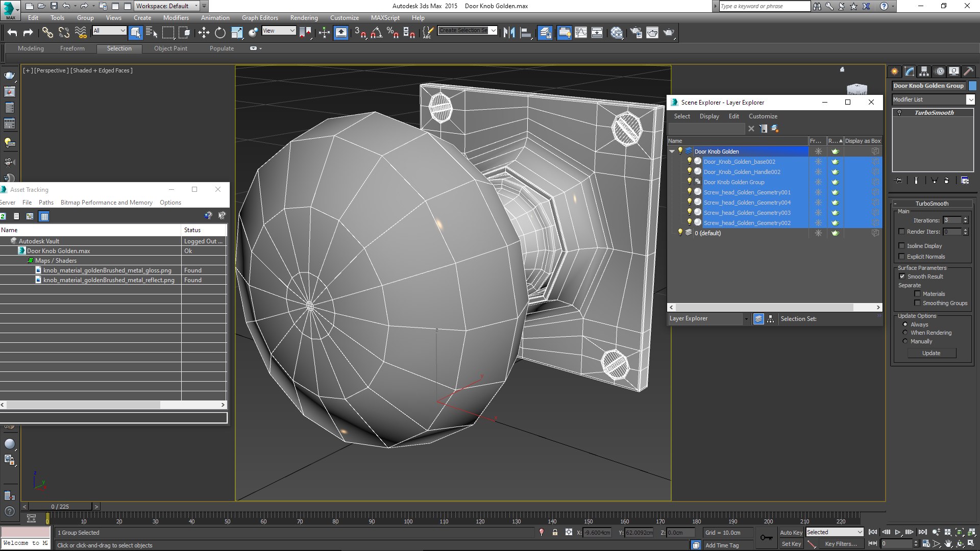The height and width of the screenshot is (551, 980).
Task: Hide the Door_Knob_Golden_base002 lightbulb
Action: pyautogui.click(x=689, y=161)
